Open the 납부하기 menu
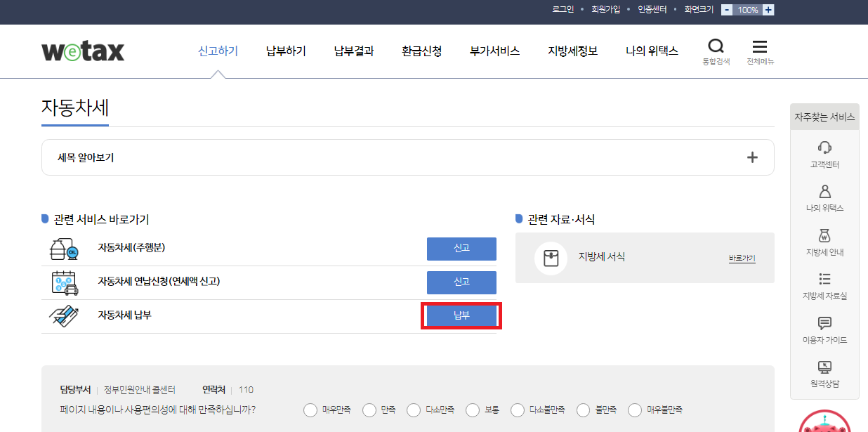The image size is (868, 432). pyautogui.click(x=285, y=51)
